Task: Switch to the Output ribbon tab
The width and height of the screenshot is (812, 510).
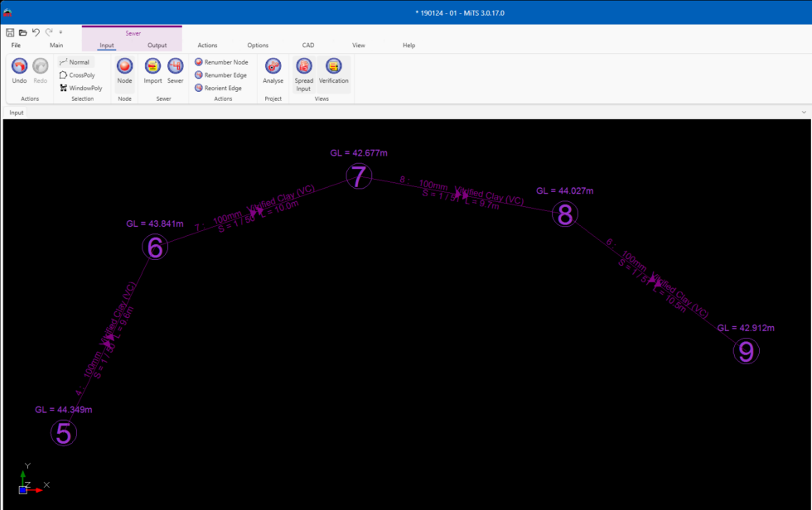Action: pyautogui.click(x=157, y=46)
